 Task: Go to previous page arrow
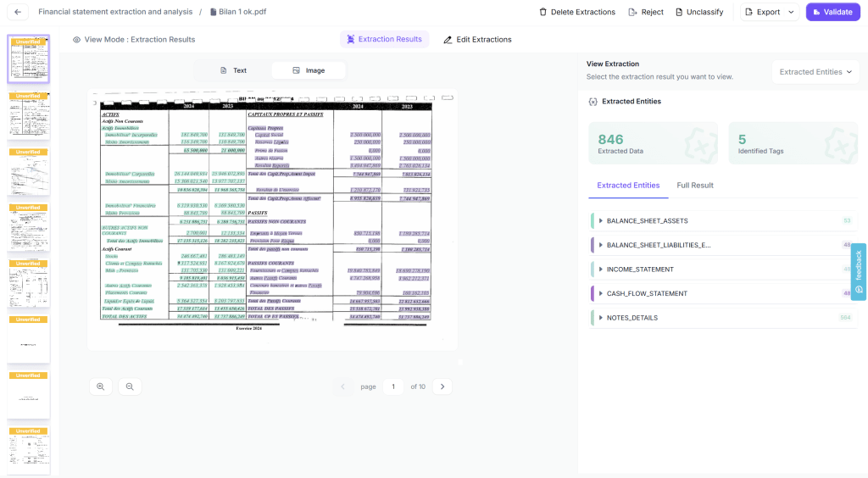click(x=343, y=386)
